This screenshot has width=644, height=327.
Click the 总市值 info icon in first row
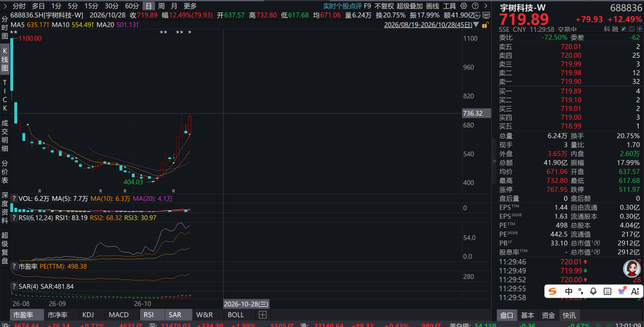click(x=597, y=243)
